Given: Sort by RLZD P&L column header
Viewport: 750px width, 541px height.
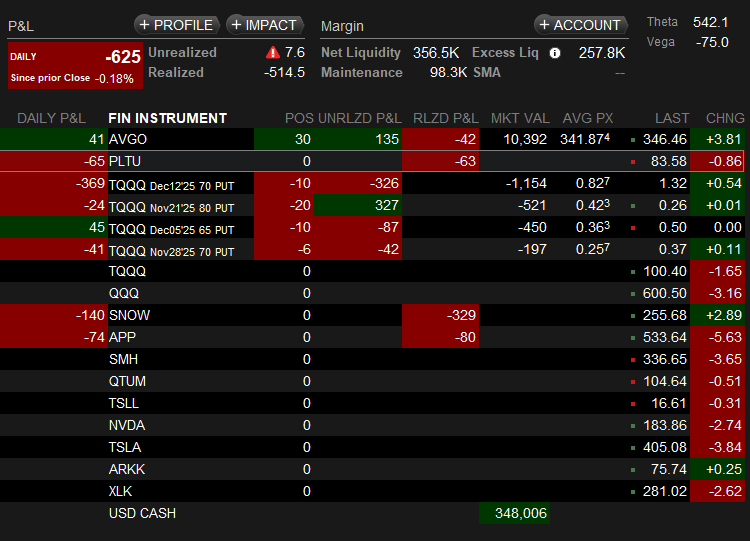Looking at the screenshot, I should coord(445,118).
